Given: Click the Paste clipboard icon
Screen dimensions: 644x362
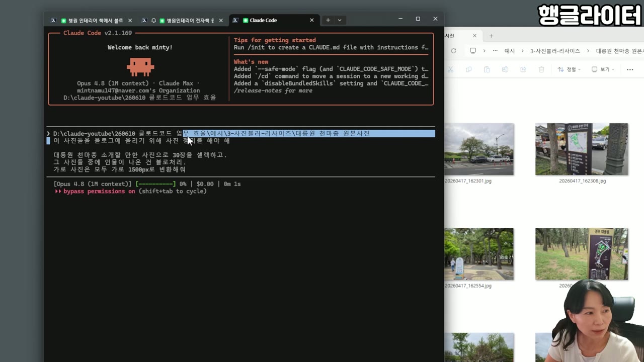Looking at the screenshot, I should (487, 69).
